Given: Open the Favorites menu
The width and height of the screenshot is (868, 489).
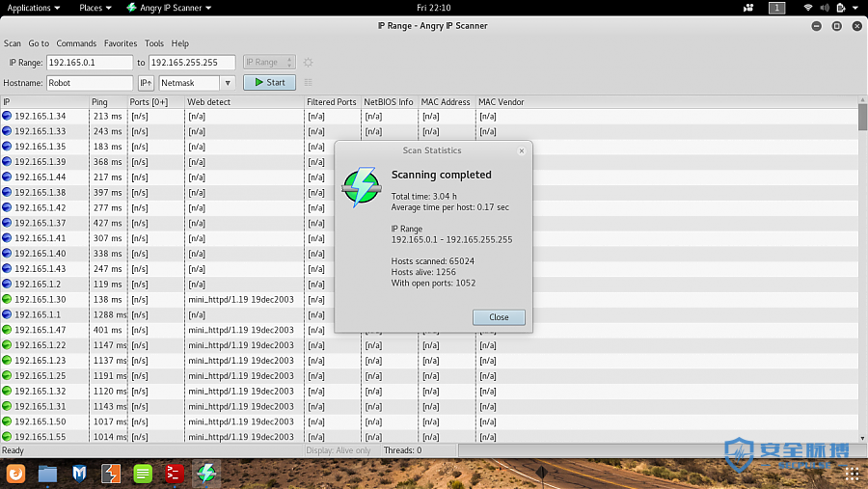Looking at the screenshot, I should 121,43.
